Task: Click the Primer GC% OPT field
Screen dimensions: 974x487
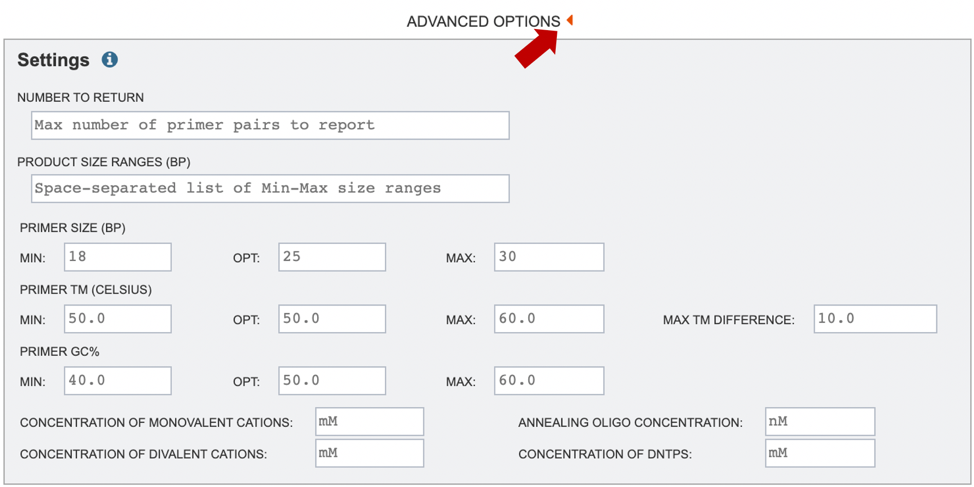Action: tap(332, 381)
